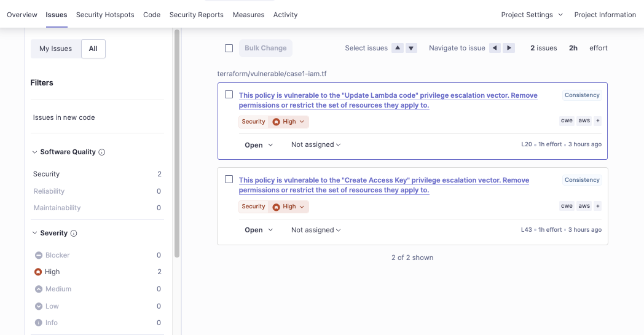Open Project Information page
This screenshot has height=335, width=644.
click(605, 15)
